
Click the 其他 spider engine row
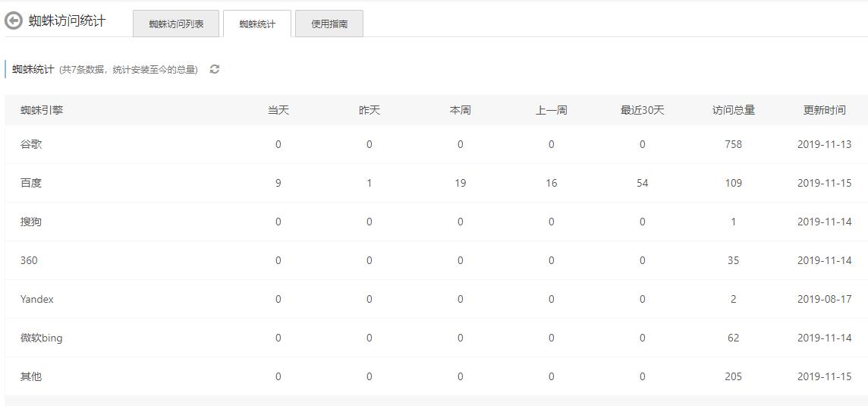pos(31,376)
